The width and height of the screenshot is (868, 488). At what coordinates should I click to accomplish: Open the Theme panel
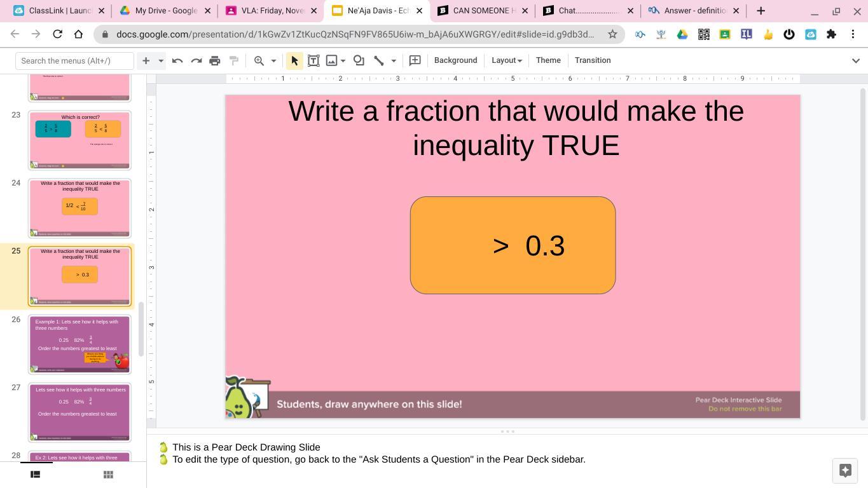548,60
